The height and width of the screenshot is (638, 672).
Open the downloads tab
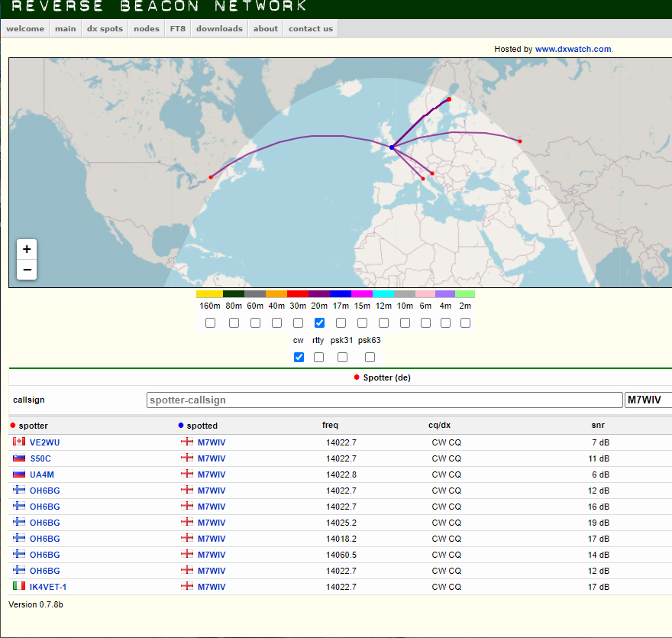click(219, 29)
